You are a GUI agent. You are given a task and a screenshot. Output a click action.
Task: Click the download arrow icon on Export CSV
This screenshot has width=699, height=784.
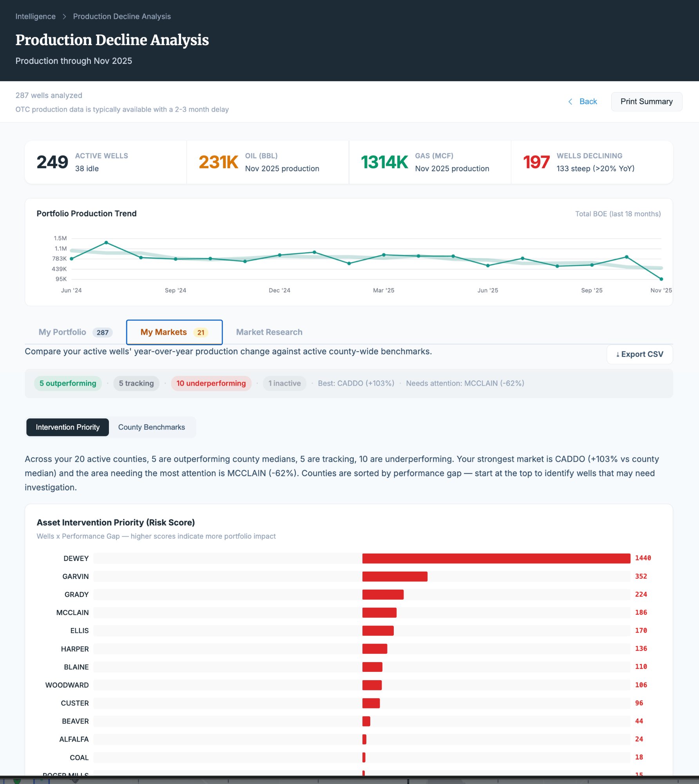pos(618,354)
